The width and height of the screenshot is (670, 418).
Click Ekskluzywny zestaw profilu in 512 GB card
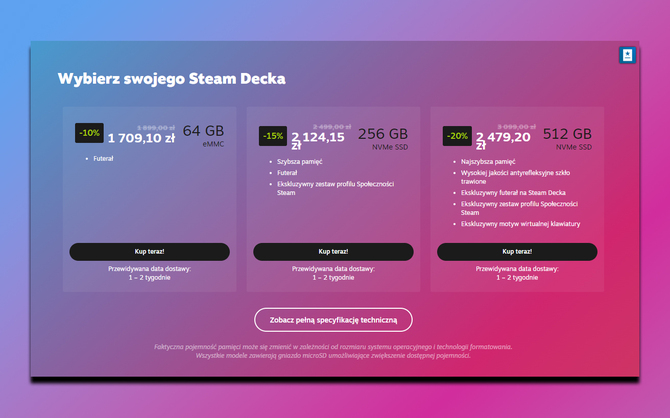[519, 208]
